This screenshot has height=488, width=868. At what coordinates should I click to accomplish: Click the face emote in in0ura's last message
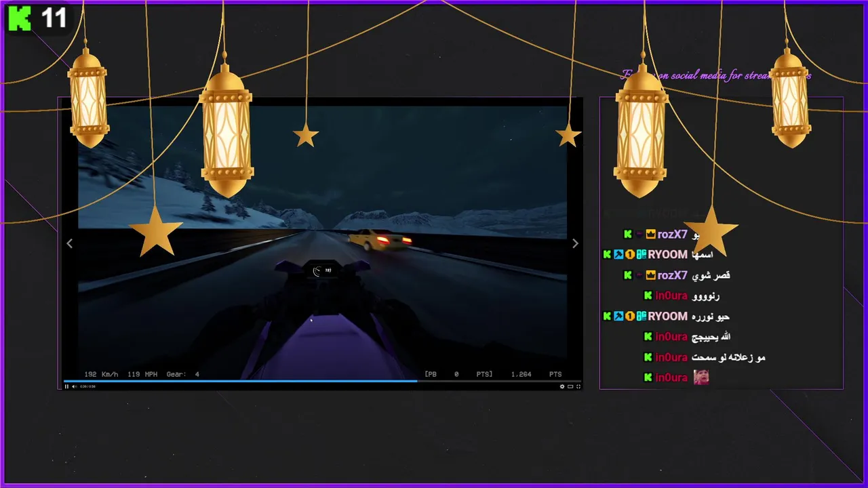(x=701, y=378)
